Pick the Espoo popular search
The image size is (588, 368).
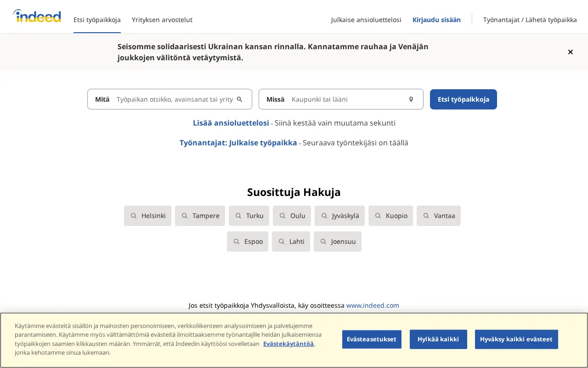248,241
